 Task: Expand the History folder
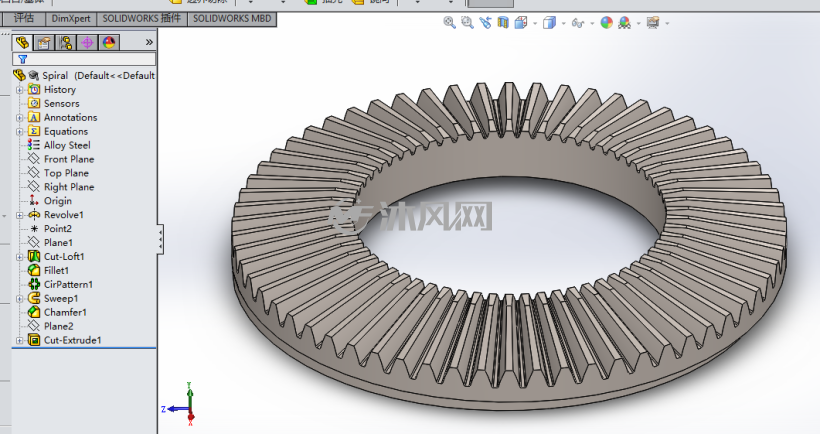tap(19, 89)
